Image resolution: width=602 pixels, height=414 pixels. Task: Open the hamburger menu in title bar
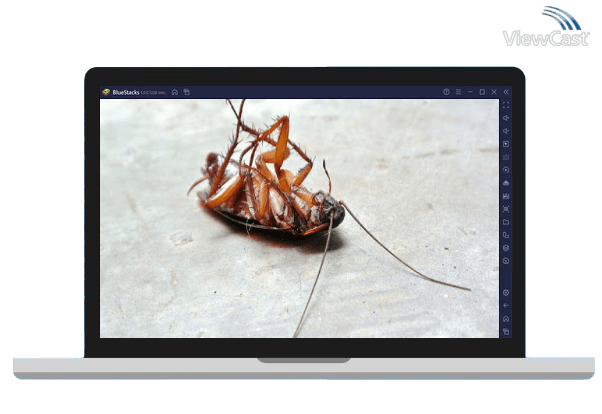pyautogui.click(x=458, y=92)
